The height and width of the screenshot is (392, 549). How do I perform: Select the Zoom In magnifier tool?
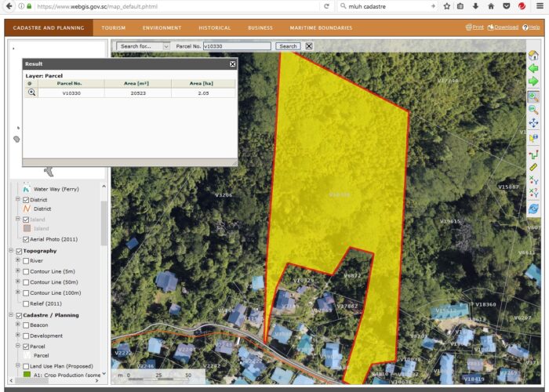533,97
